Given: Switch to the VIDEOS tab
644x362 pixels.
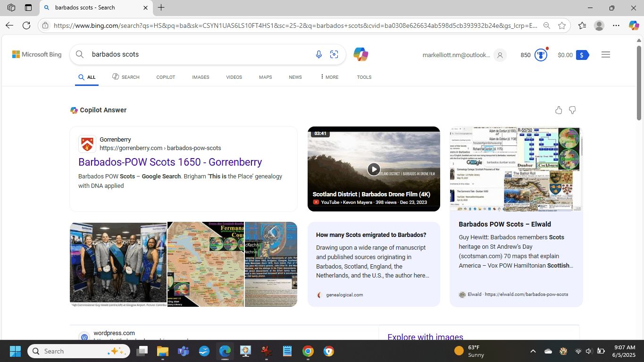Looking at the screenshot, I should (x=234, y=77).
